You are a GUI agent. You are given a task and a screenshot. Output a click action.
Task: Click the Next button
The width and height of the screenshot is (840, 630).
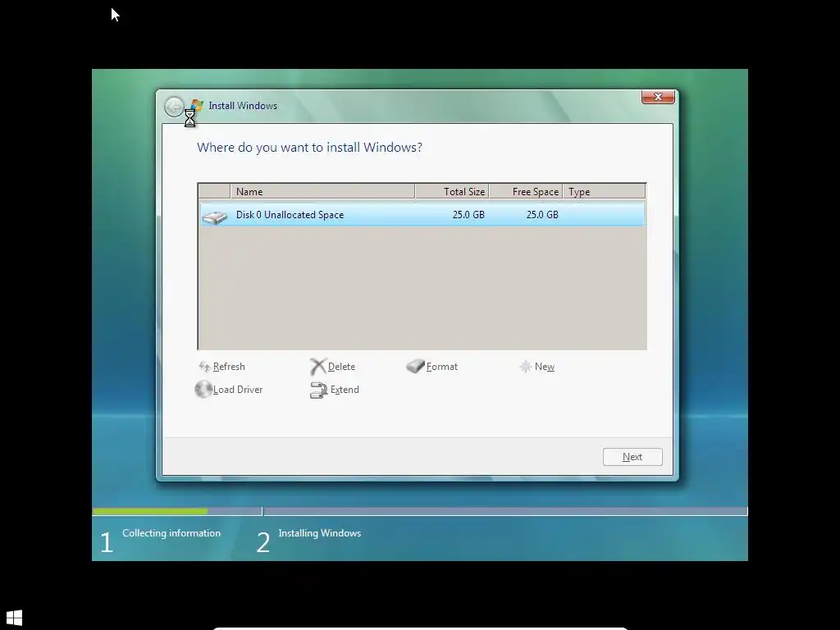pyautogui.click(x=632, y=457)
